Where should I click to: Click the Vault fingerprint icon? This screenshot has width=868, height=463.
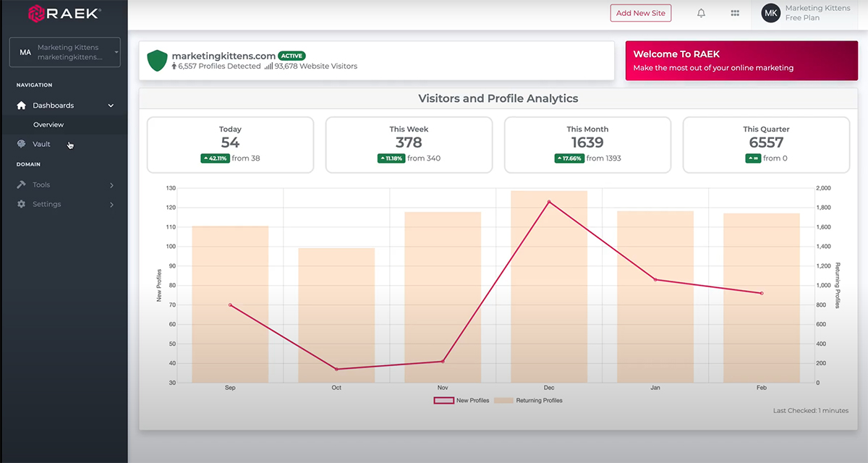coord(21,144)
